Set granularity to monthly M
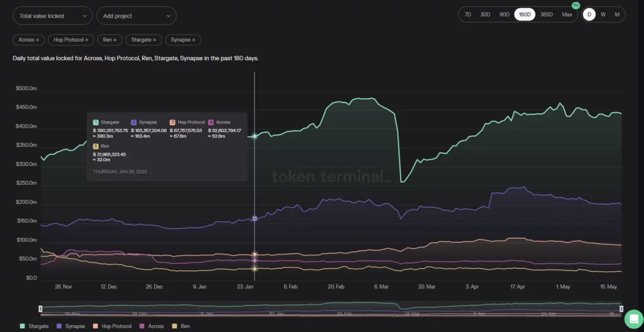 (x=617, y=14)
